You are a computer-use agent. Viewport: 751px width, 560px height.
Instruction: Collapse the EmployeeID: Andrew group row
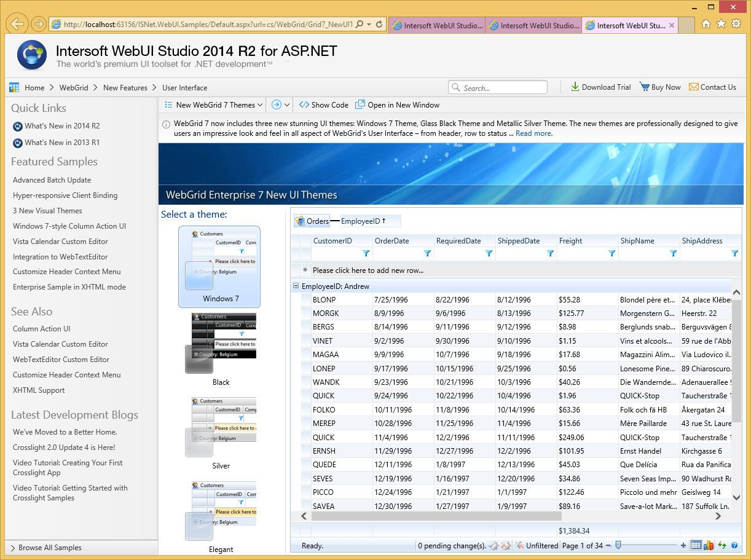(296, 285)
